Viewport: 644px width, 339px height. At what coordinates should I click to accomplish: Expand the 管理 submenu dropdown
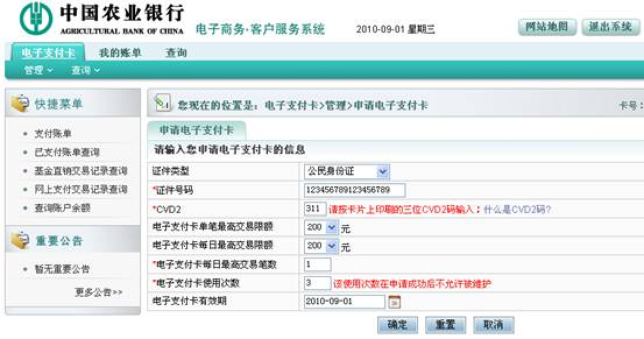click(38, 70)
